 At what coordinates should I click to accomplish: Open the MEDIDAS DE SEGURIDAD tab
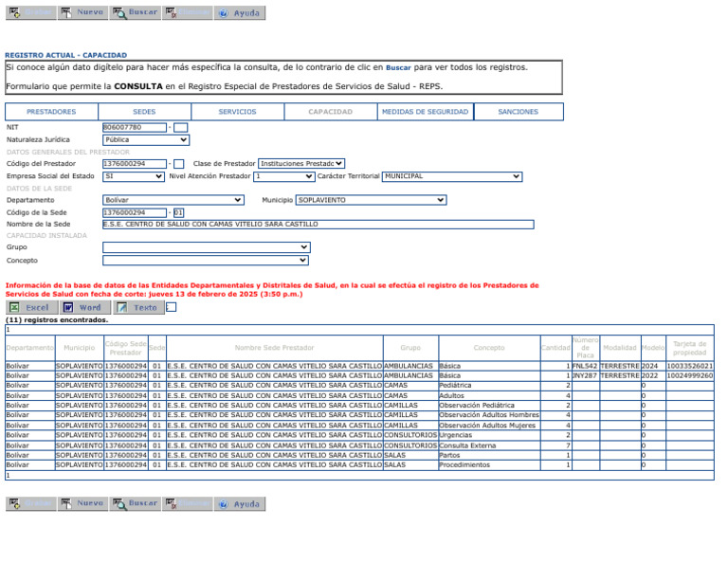[x=426, y=112]
